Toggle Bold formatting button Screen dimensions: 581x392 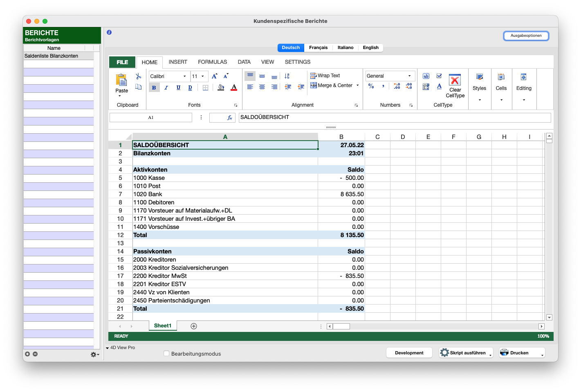(x=154, y=87)
